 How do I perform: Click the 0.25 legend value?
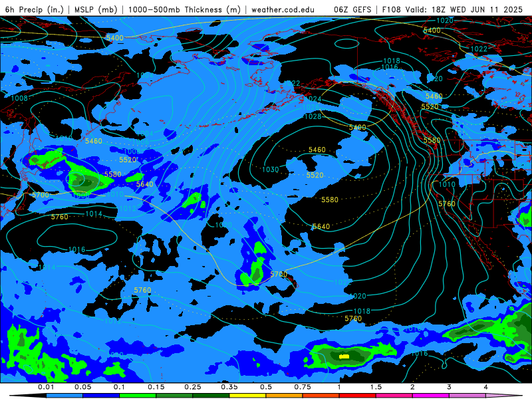click(x=193, y=387)
